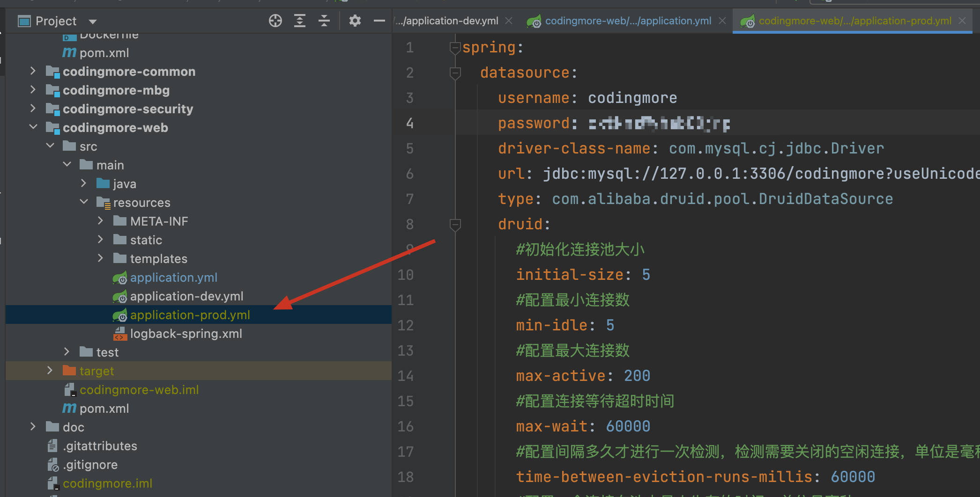980x497 pixels.
Task: Select application-dev.yml in project tree
Action: tap(186, 296)
